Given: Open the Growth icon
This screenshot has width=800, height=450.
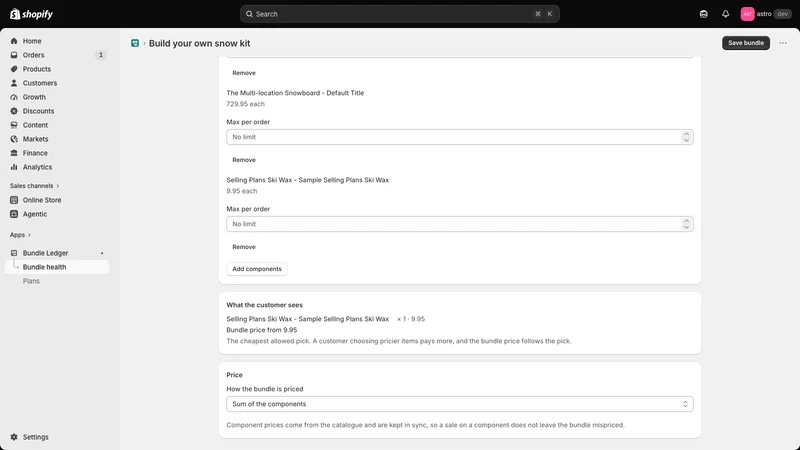Looking at the screenshot, I should tap(14, 97).
